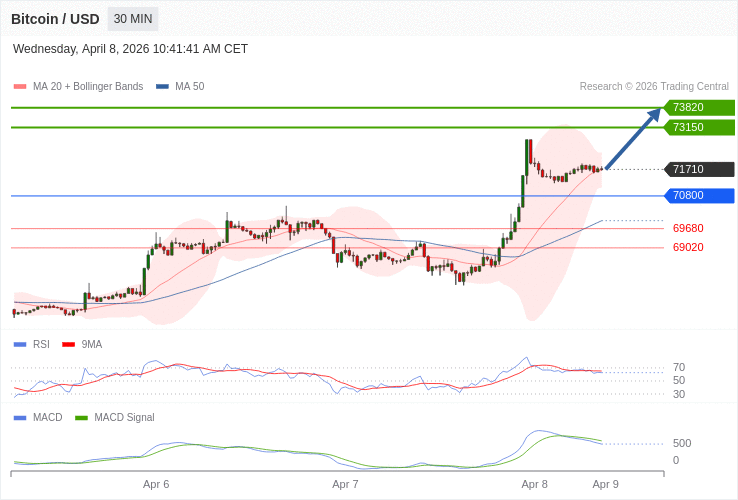
Task: Click the RSI 30 level label
Action: 679,394
